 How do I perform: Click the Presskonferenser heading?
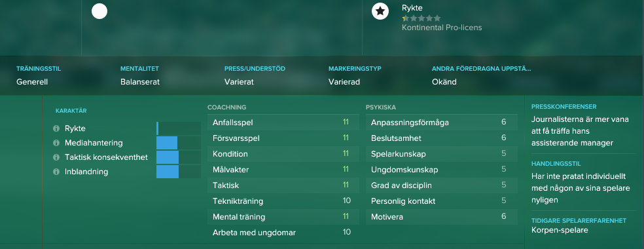pyautogui.click(x=564, y=107)
